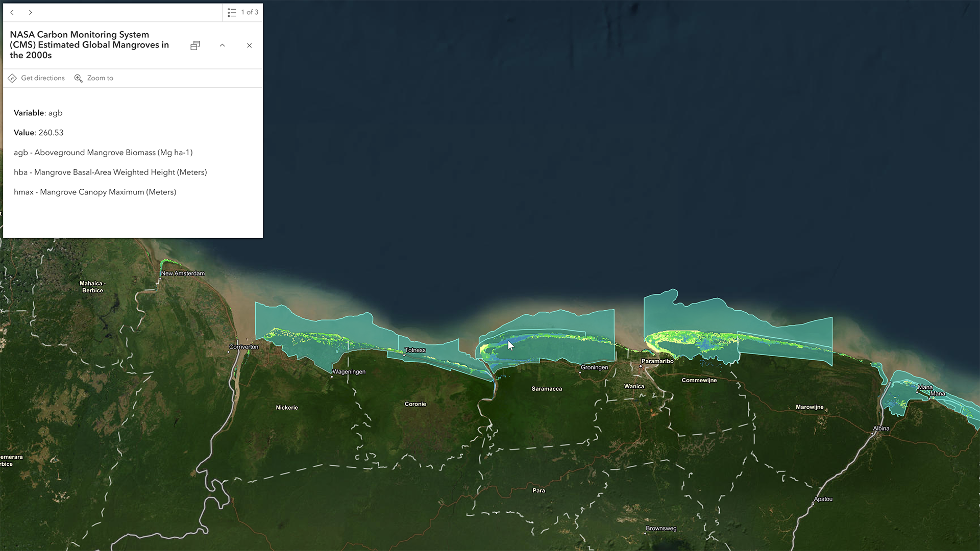The image size is (980, 551).
Task: Click the Zoom to action
Action: (100, 78)
